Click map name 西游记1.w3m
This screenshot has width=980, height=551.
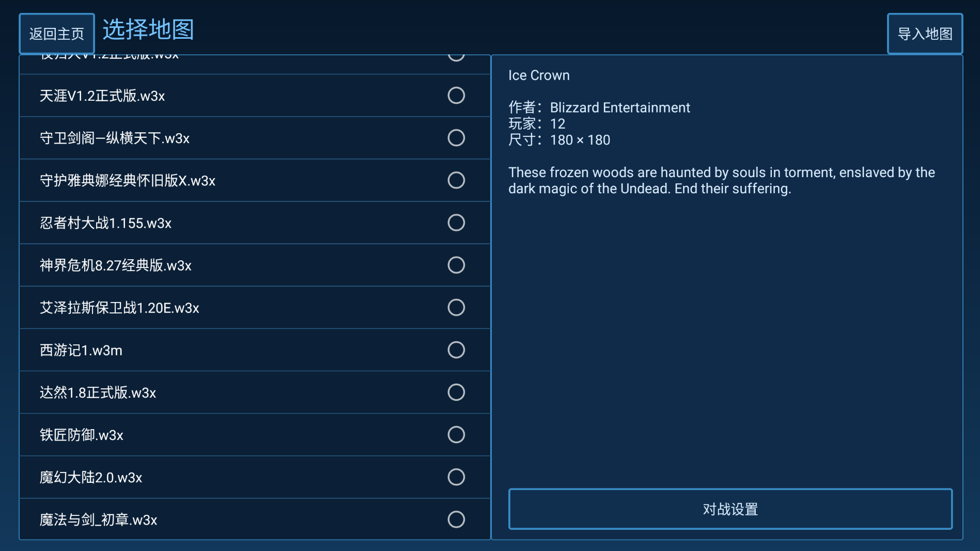pos(81,350)
